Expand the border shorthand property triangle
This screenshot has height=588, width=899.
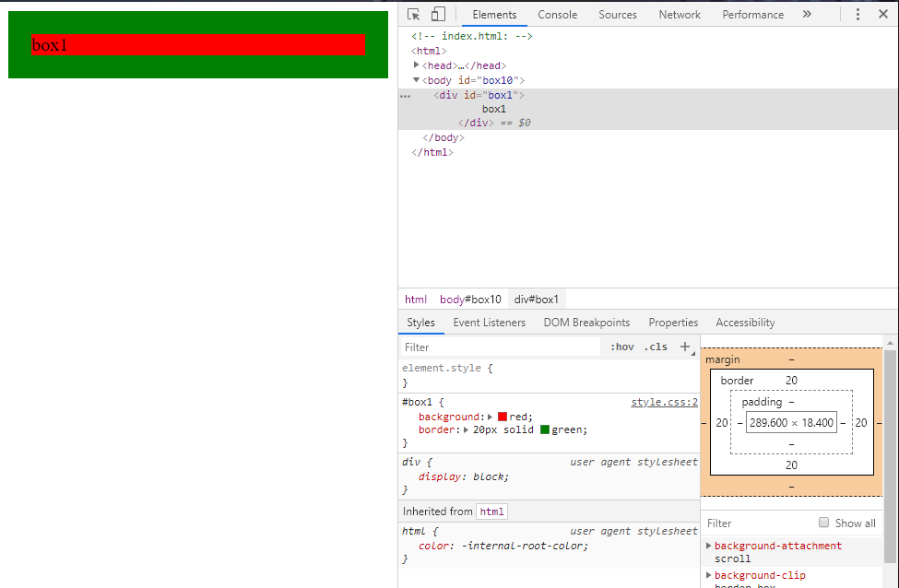coord(467,429)
